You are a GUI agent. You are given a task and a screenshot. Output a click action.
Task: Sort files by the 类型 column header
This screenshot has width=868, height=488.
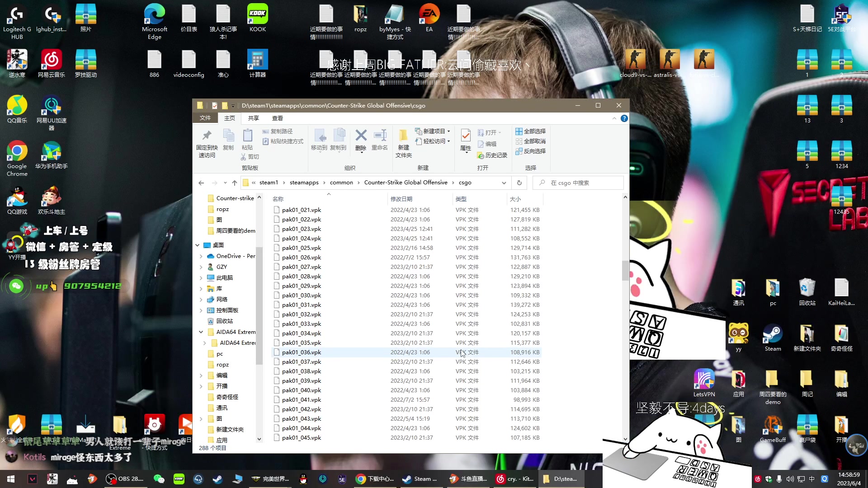pyautogui.click(x=479, y=199)
